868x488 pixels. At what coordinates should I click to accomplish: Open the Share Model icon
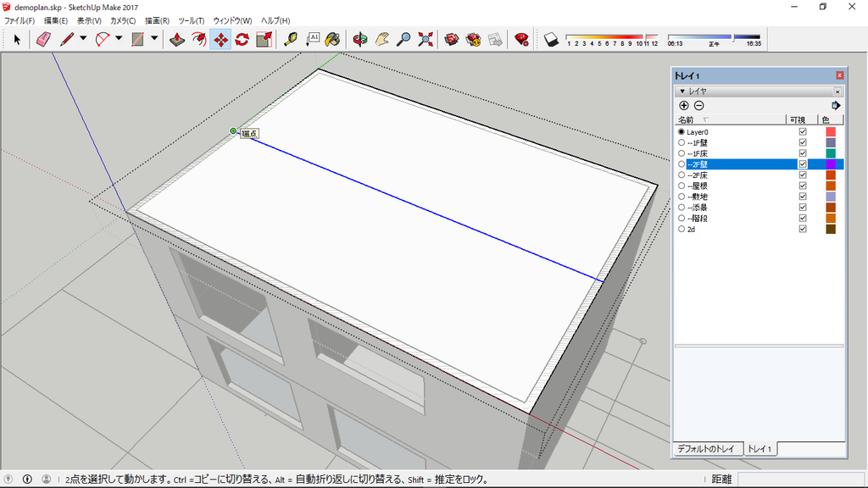point(473,39)
